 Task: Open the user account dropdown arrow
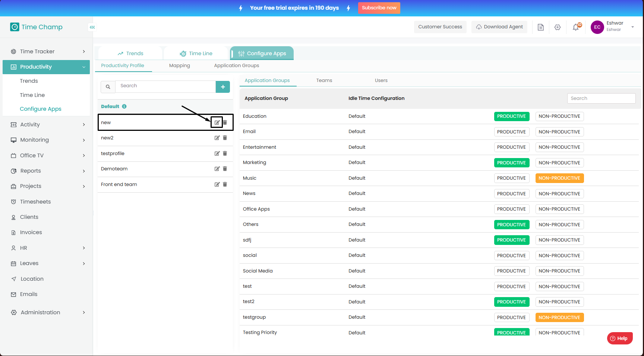click(x=632, y=27)
